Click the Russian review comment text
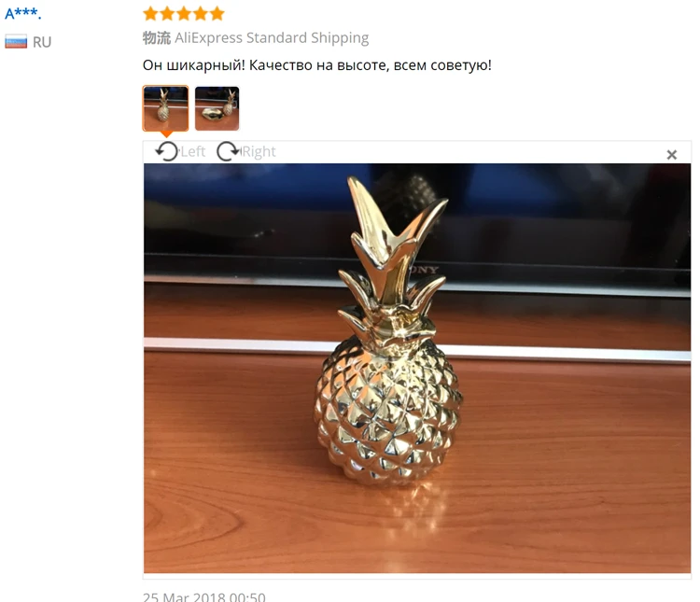 (317, 65)
